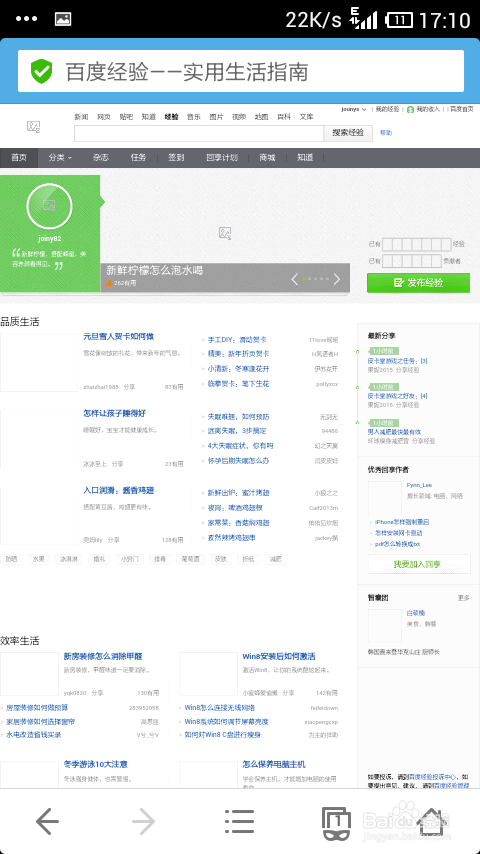Viewport: 480px width, 854px height.
Task: Open the notification image icon in status bar
Action: 63,19
